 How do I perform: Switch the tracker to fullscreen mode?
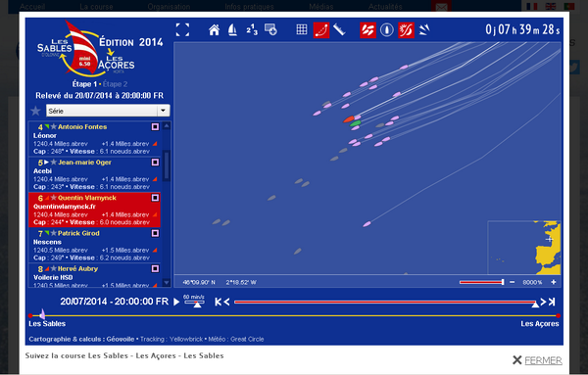[182, 30]
